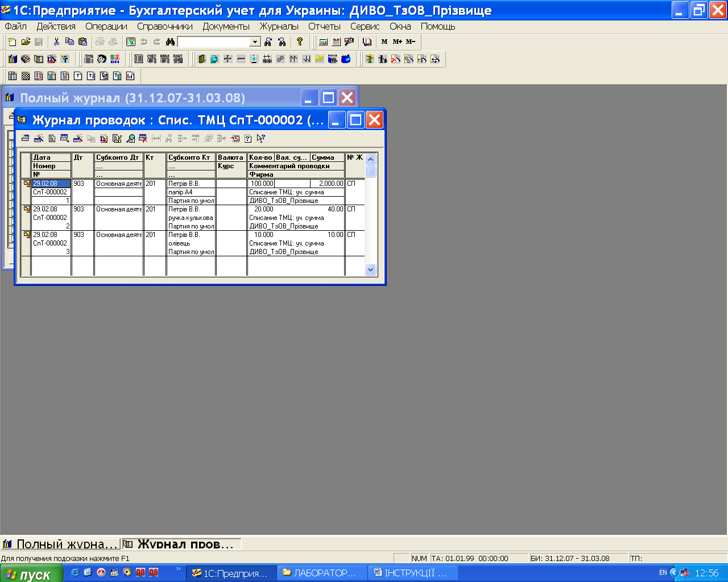Select the date cell 29.02.08 in first entry
Screen dimensions: 728x582
point(51,184)
